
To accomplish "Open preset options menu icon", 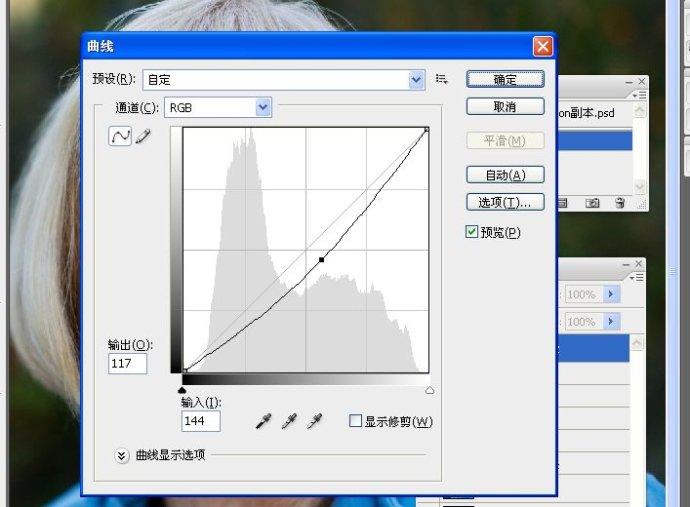I will [441, 79].
